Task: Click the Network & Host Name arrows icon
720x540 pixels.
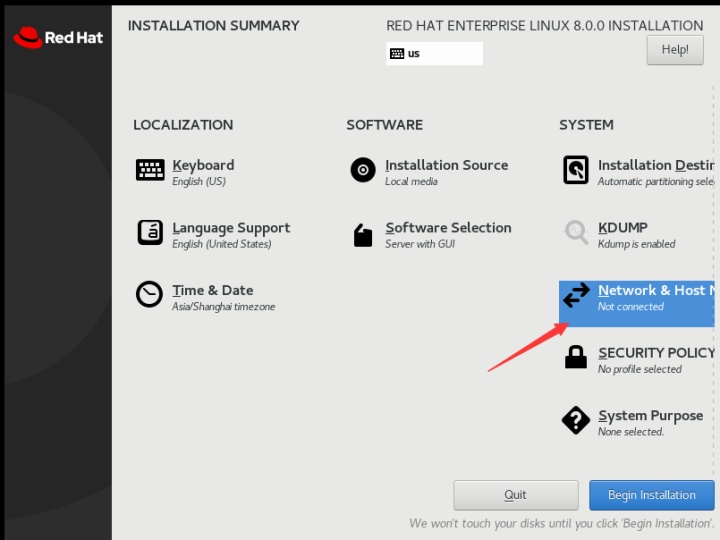Action: pyautogui.click(x=576, y=295)
